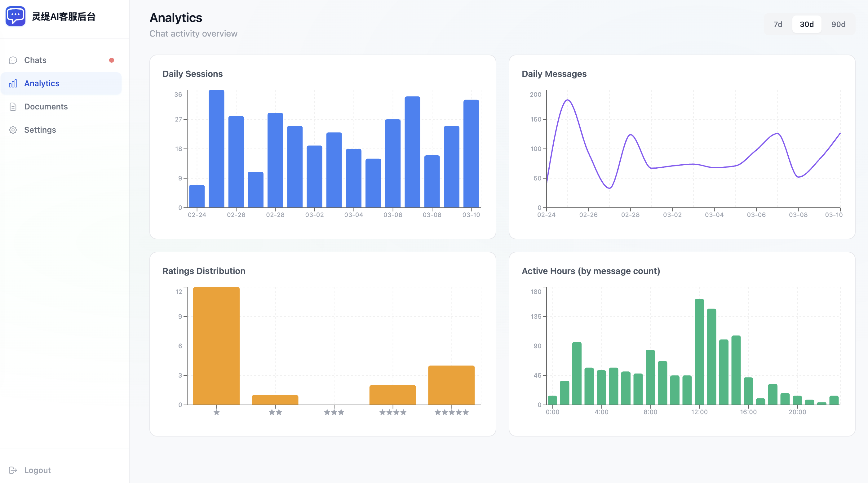Click the 灵缇AI客服后台 title text
Screen dimensions: 868x483
[64, 16]
